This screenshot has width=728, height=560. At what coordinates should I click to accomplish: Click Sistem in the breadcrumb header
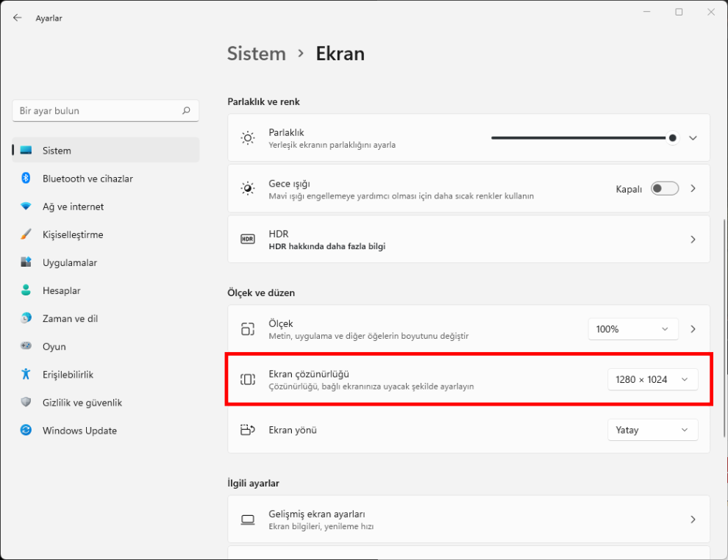(x=256, y=54)
